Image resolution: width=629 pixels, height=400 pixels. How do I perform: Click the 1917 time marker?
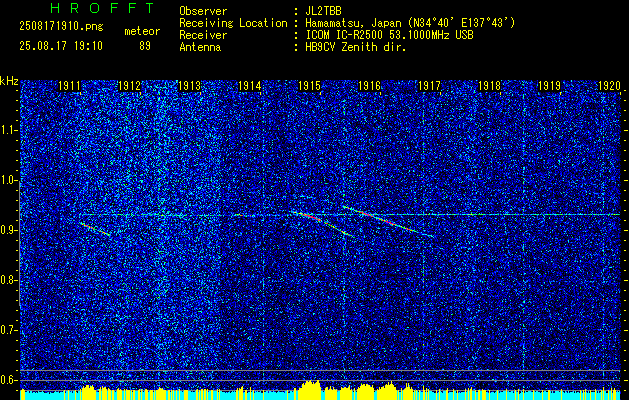429,85
